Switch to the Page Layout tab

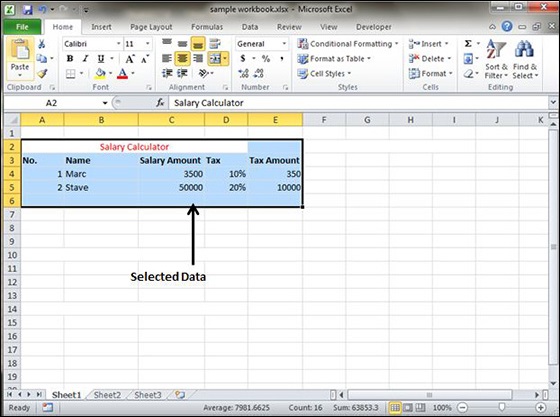pos(151,27)
